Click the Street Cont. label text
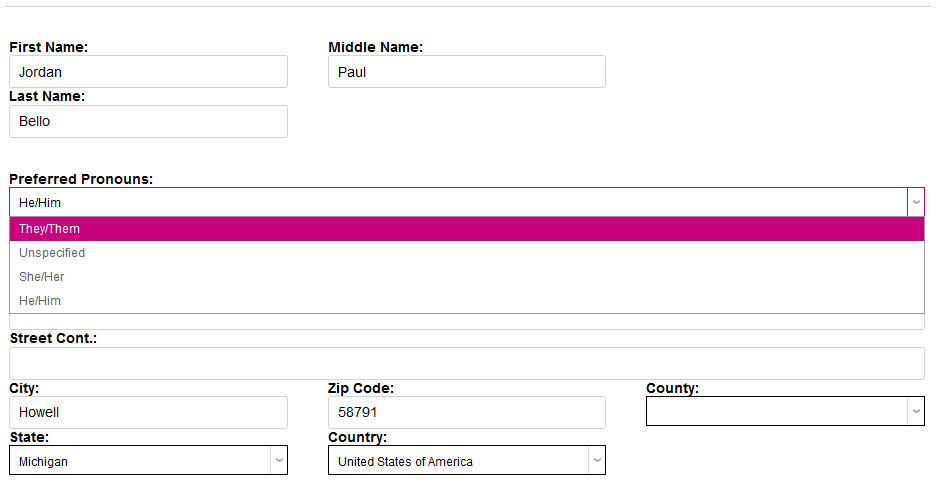 pos(53,338)
